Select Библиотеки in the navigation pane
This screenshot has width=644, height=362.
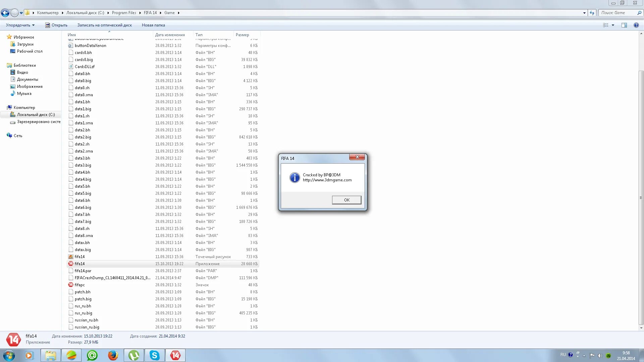[x=24, y=65]
